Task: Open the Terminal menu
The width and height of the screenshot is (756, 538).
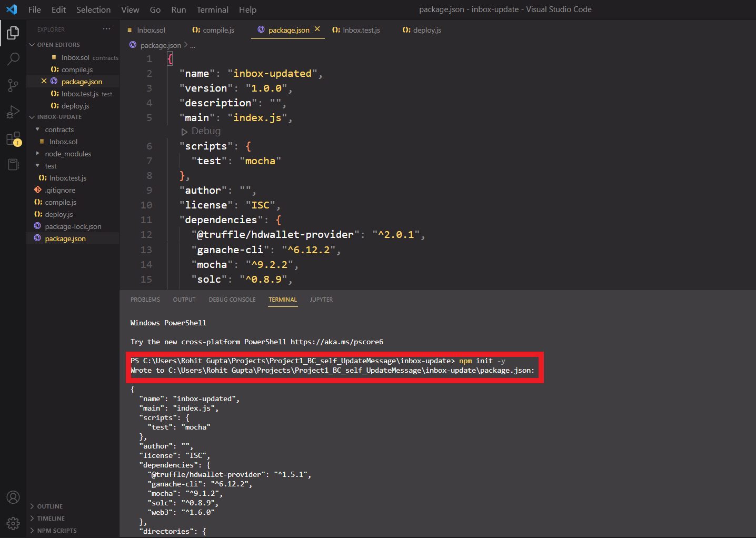Action: pos(212,9)
